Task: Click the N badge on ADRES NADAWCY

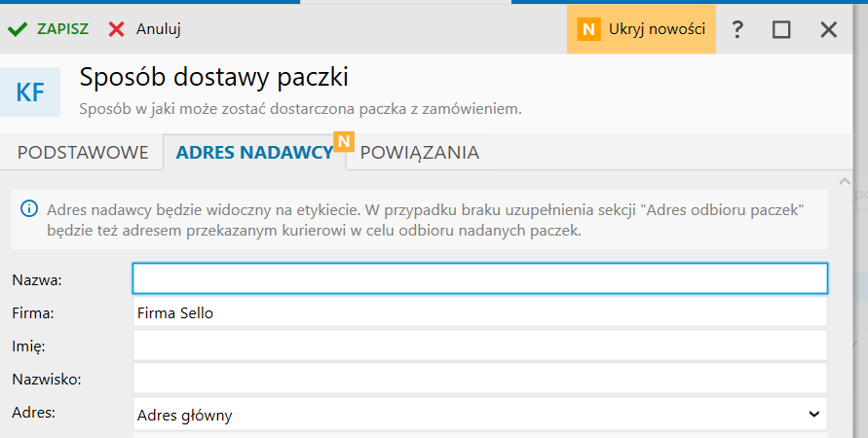Action: tap(342, 142)
